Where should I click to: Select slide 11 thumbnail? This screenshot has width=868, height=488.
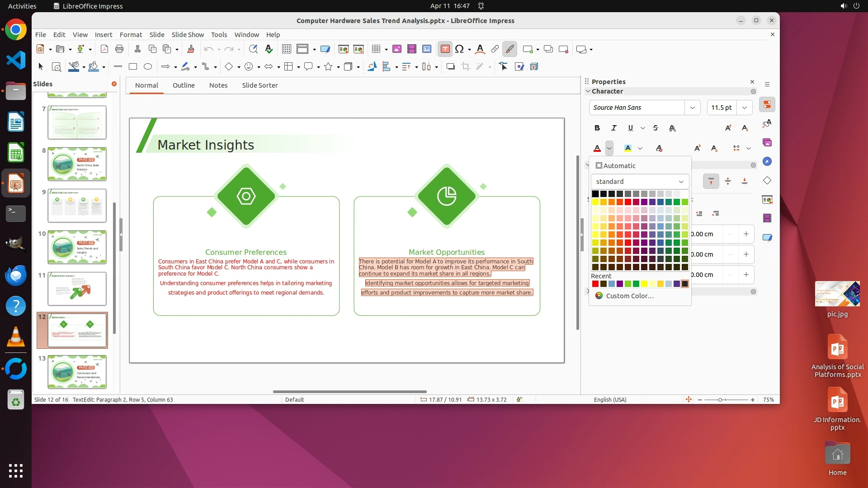click(x=77, y=289)
